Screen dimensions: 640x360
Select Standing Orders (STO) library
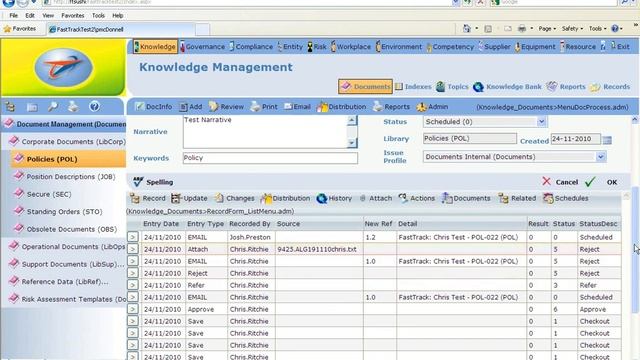pos(58,211)
